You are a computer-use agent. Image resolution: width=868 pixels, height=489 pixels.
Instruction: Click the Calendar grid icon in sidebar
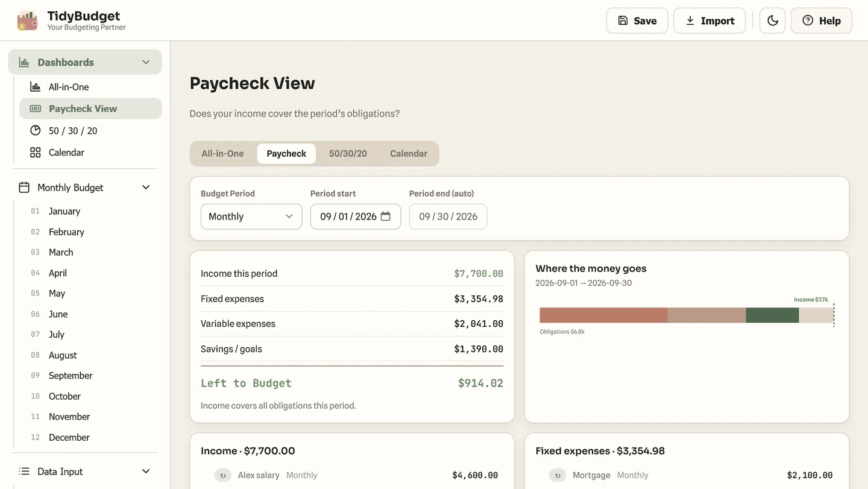pyautogui.click(x=36, y=153)
